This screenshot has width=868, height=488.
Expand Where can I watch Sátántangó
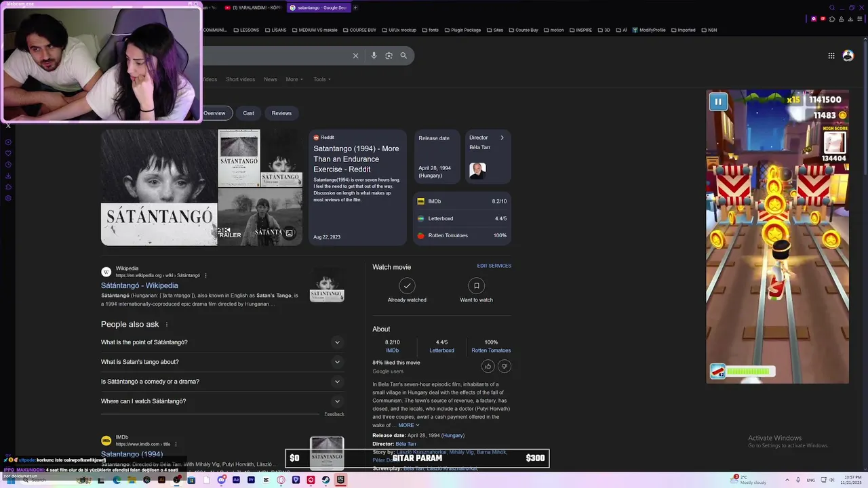(x=221, y=401)
